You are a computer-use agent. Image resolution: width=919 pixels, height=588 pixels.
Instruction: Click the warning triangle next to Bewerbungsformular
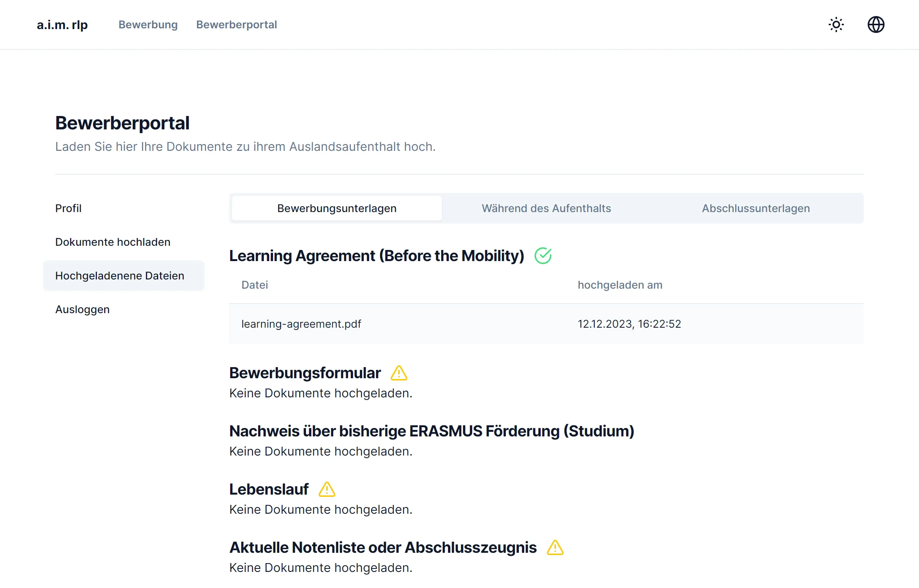(x=399, y=372)
